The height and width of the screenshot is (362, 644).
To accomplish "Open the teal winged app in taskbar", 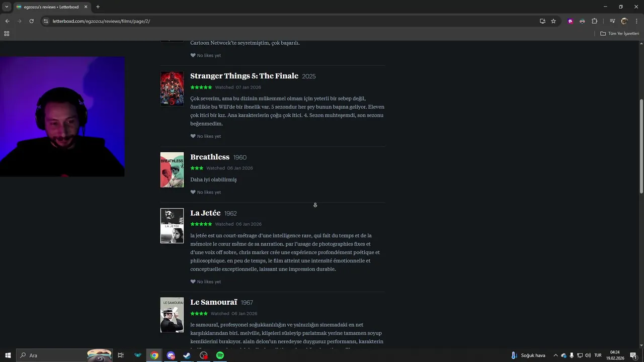I will (x=137, y=355).
